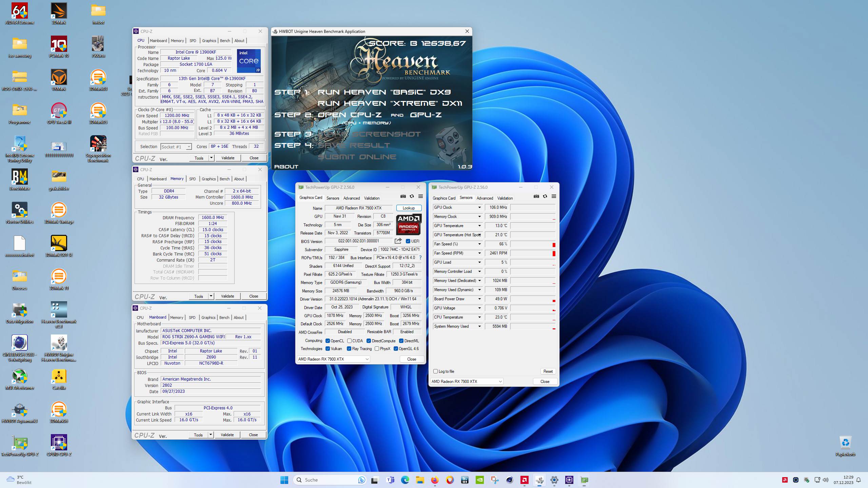Viewport: 868px width, 488px height.
Task: Refresh GPU-Z Graphics Card window data
Action: tap(412, 196)
